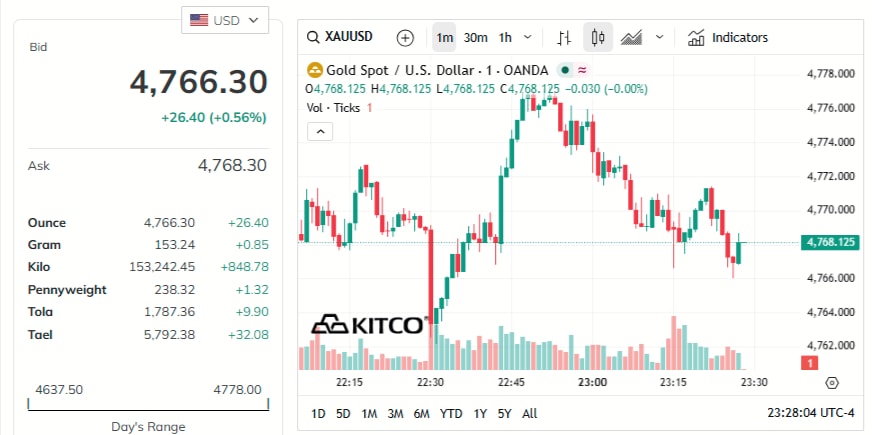
Task: Open the USD currency dropdown
Action: point(224,19)
